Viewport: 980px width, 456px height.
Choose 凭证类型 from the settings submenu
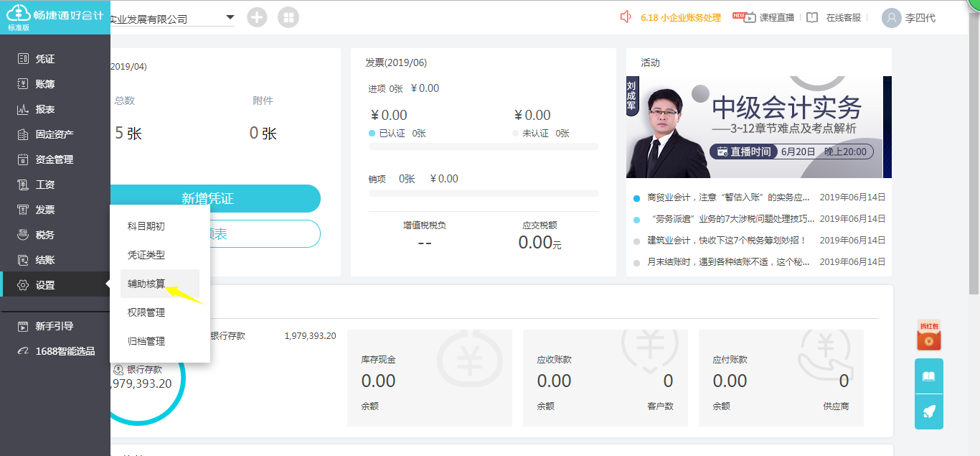click(146, 255)
